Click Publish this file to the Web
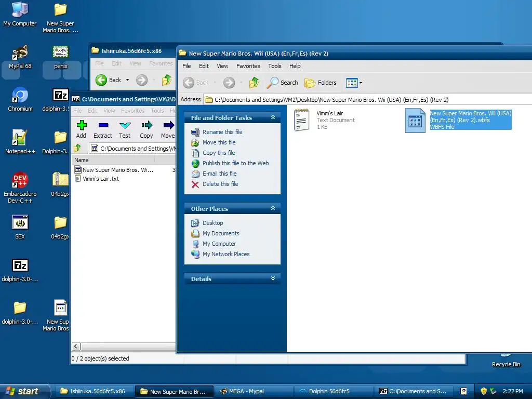This screenshot has width=532, height=399. click(x=235, y=163)
